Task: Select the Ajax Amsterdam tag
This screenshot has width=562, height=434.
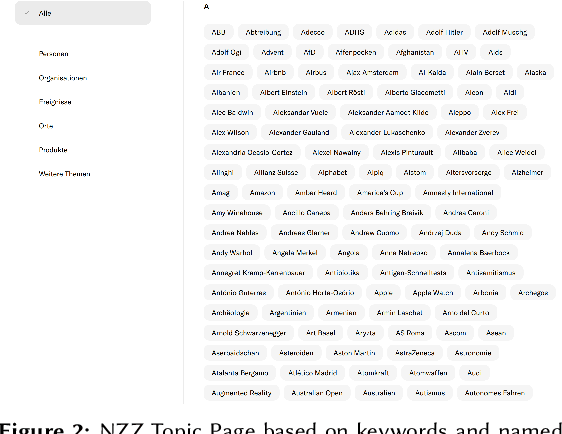Action: [372, 72]
